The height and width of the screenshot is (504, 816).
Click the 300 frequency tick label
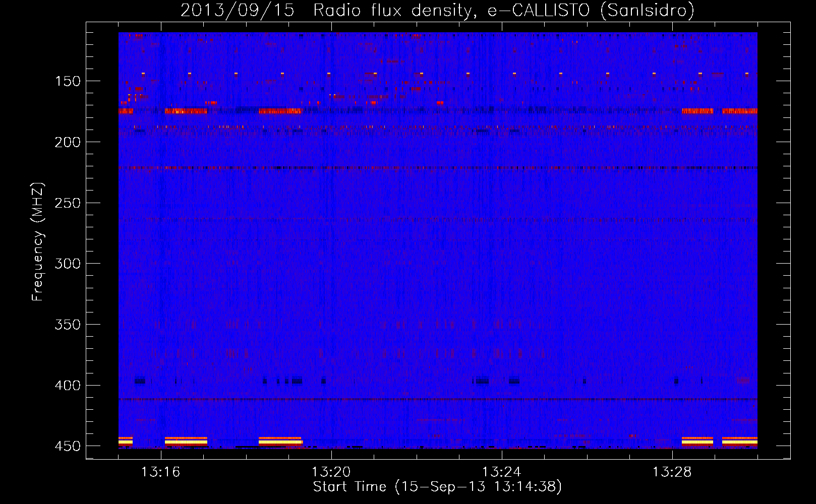68,264
